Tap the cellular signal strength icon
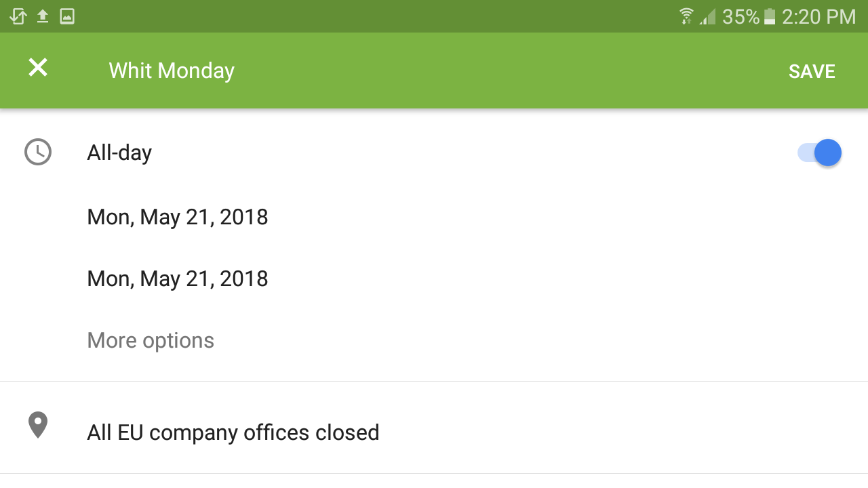 (x=707, y=16)
